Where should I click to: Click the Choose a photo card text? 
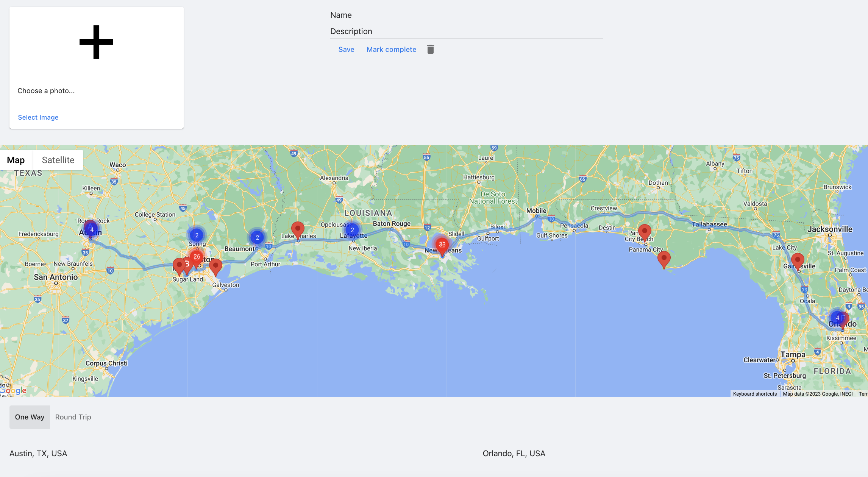[x=46, y=91]
